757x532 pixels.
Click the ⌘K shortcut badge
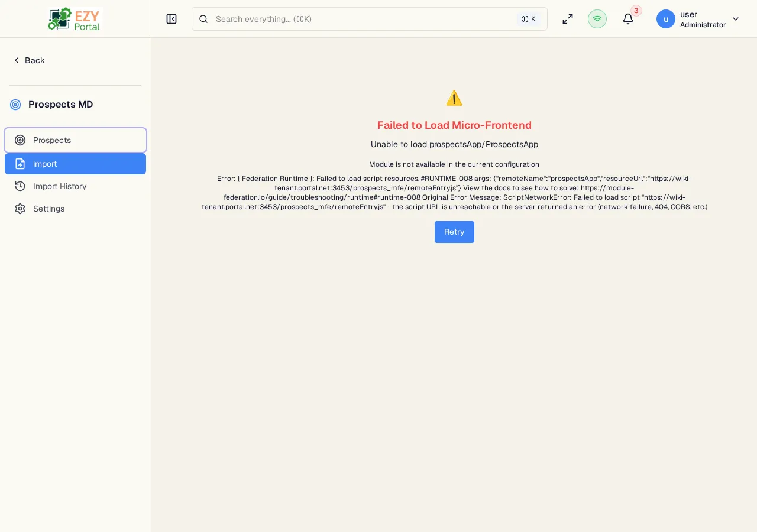click(529, 19)
